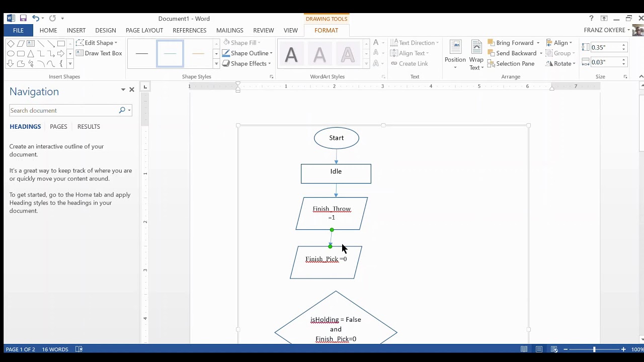Choose the elbow arrow connector shape

tap(51, 53)
